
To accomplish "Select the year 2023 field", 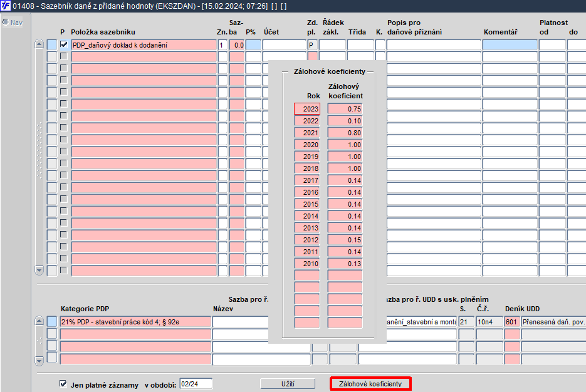I will (307, 109).
